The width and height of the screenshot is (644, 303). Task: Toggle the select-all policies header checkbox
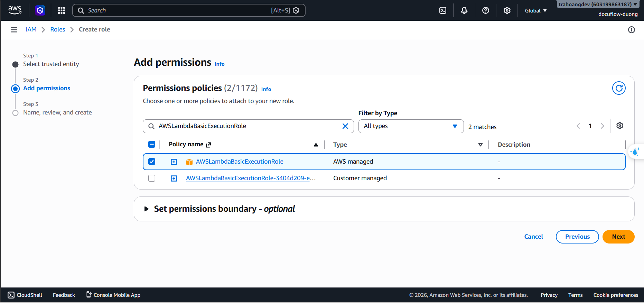152,144
